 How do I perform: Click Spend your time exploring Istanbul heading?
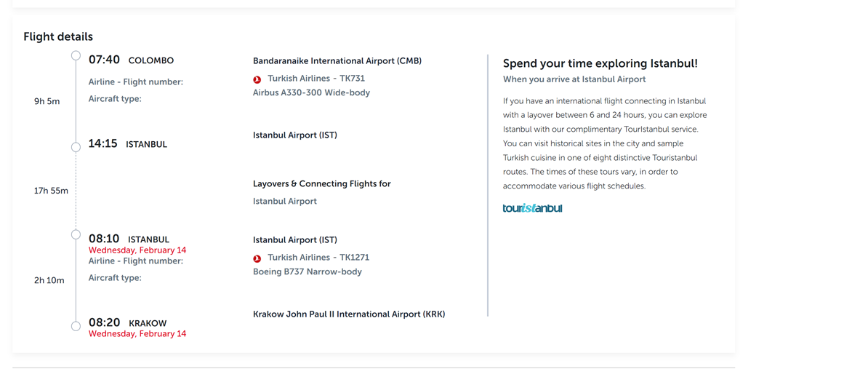600,63
